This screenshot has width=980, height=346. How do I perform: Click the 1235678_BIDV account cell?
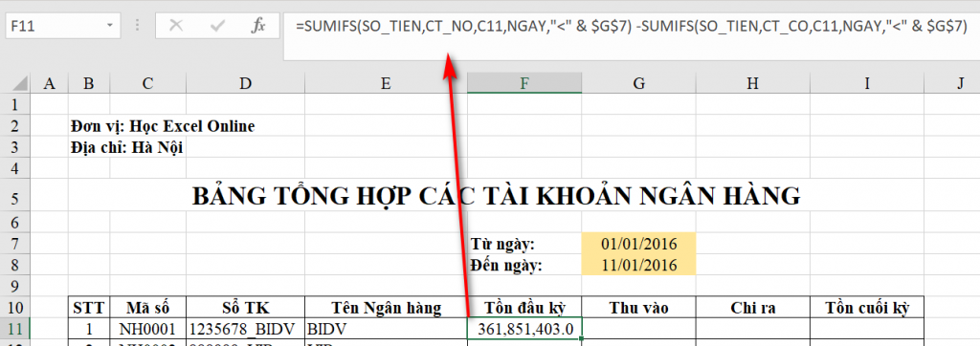tap(245, 328)
